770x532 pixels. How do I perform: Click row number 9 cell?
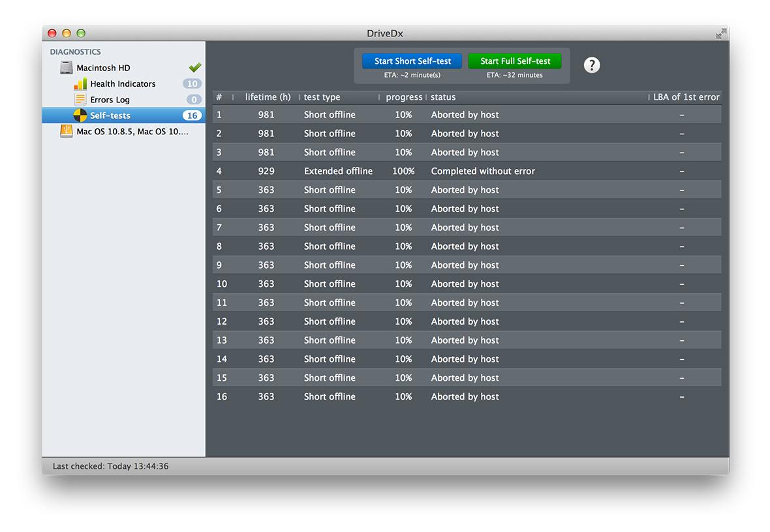point(219,265)
